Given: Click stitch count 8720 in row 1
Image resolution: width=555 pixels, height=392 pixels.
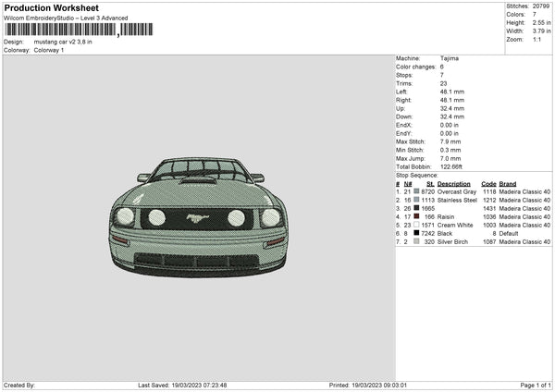Looking at the screenshot, I should pos(427,191).
